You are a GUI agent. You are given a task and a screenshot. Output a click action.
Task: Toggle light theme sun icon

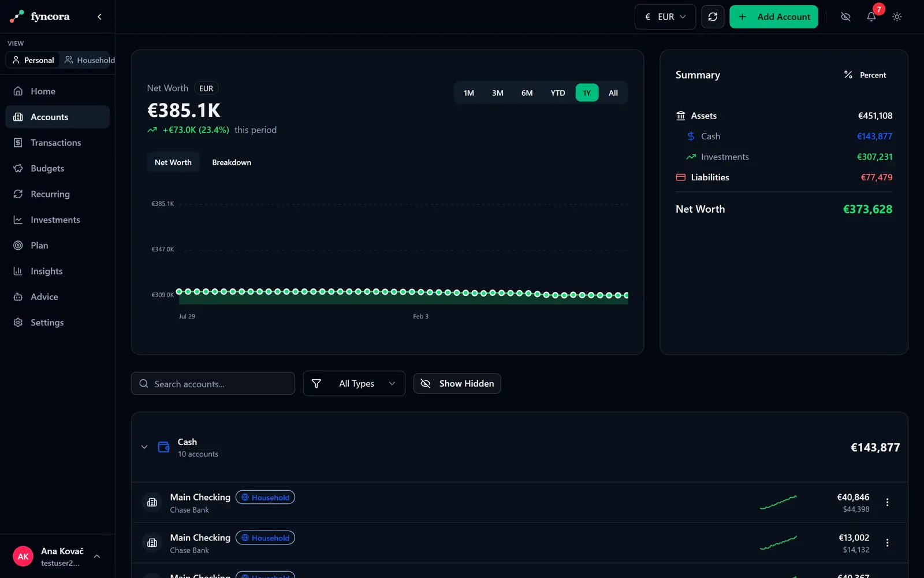coord(897,17)
